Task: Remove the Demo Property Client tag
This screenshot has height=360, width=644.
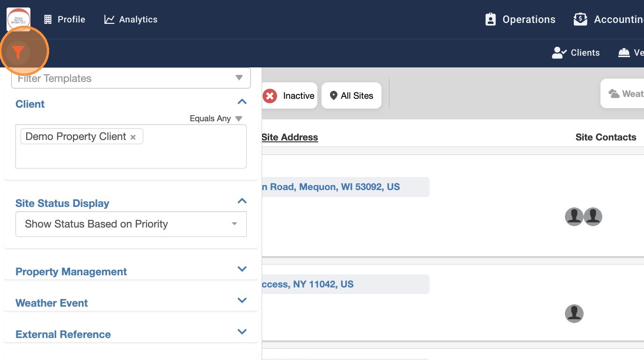Action: click(x=133, y=137)
